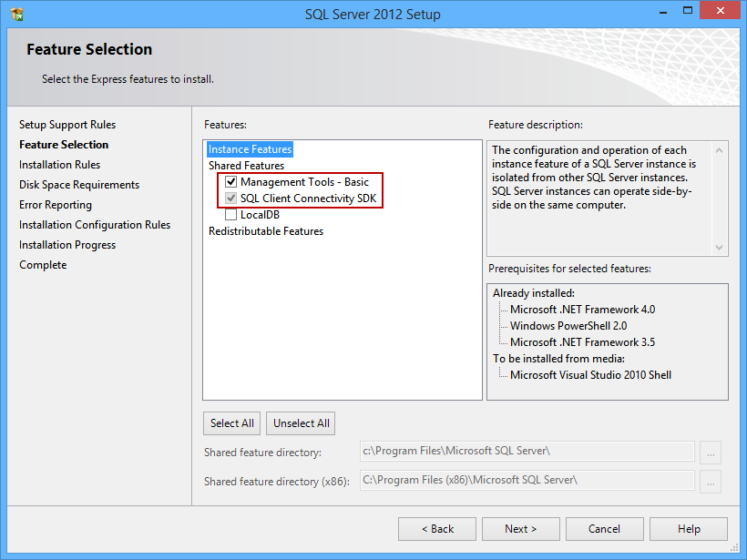The width and height of the screenshot is (747, 560).
Task: Uncheck SQL Client Connectivity SDK
Action: pyautogui.click(x=230, y=198)
